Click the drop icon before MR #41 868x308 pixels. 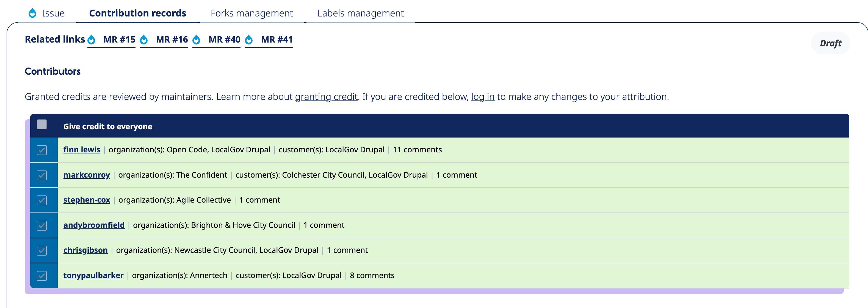coord(249,40)
